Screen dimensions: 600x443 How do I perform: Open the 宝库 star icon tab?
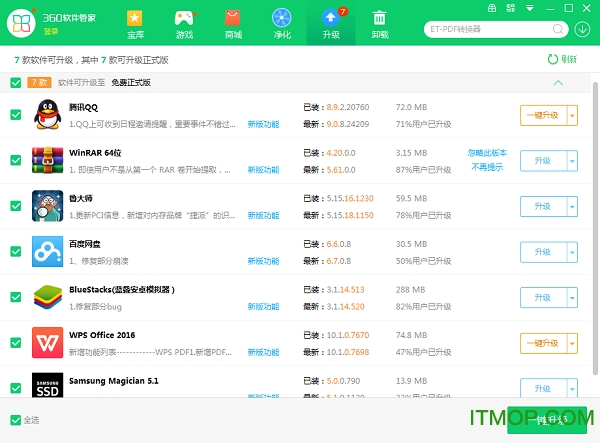click(135, 25)
